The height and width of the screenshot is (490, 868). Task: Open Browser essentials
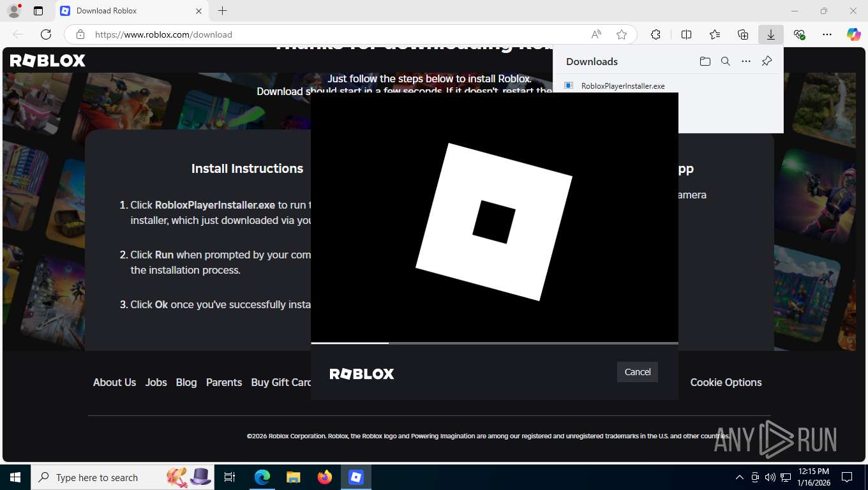pos(799,34)
